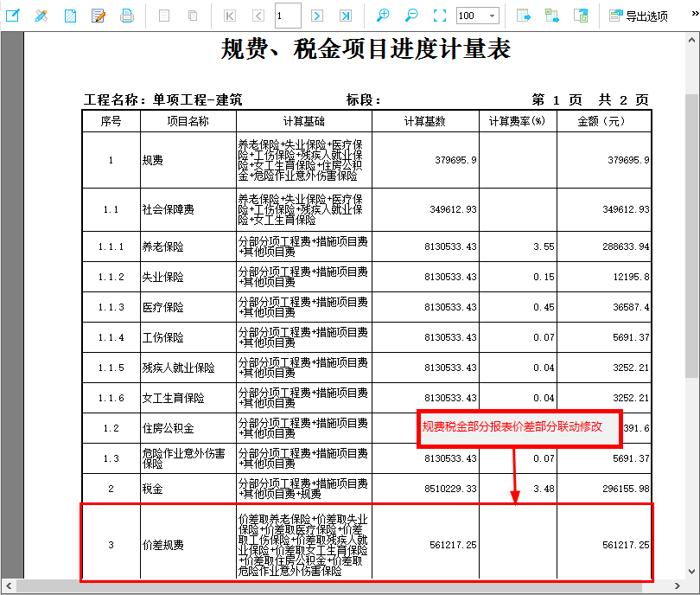The height and width of the screenshot is (595, 700).
Task: Click the scroll down arrow of the vertical scrollbar
Action: 691,572
